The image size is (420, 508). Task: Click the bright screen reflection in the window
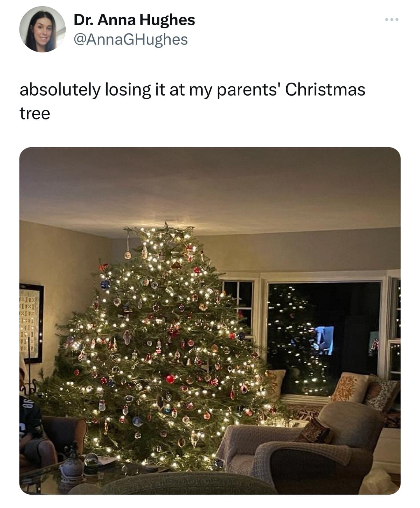point(324,340)
